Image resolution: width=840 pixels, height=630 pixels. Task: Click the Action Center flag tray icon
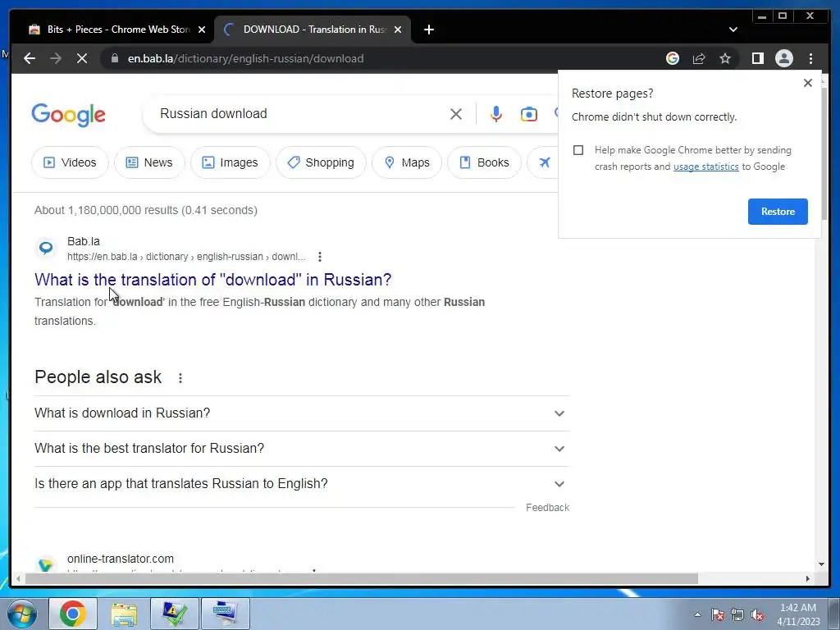point(718,614)
